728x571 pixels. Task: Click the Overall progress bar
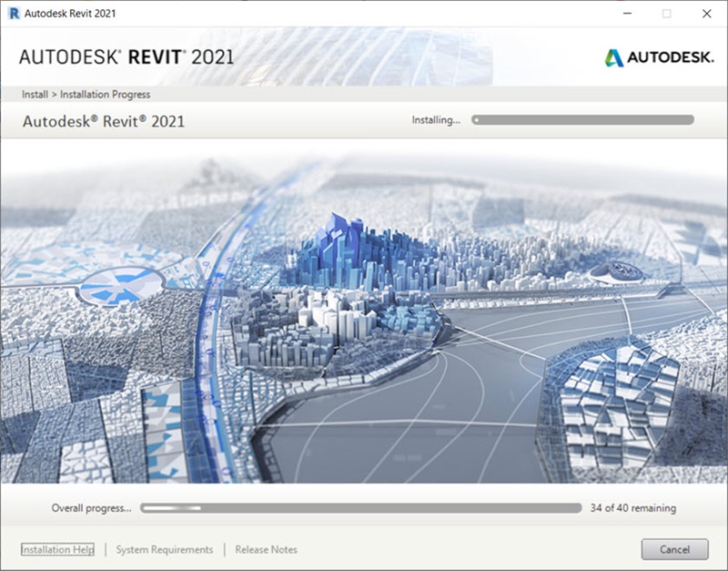(x=360, y=508)
